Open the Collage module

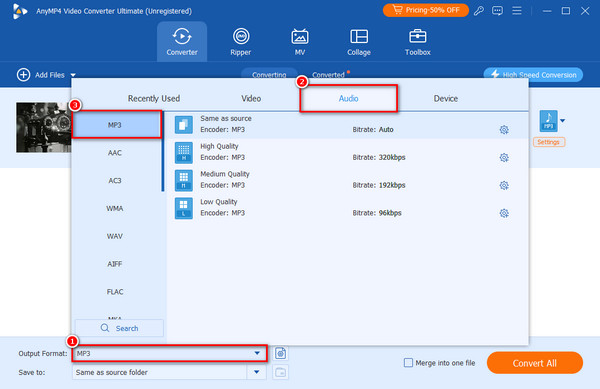pos(359,42)
